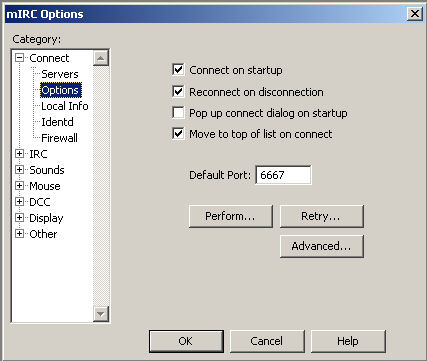Open Advanced... connection options
The image size is (427, 361).
point(322,246)
